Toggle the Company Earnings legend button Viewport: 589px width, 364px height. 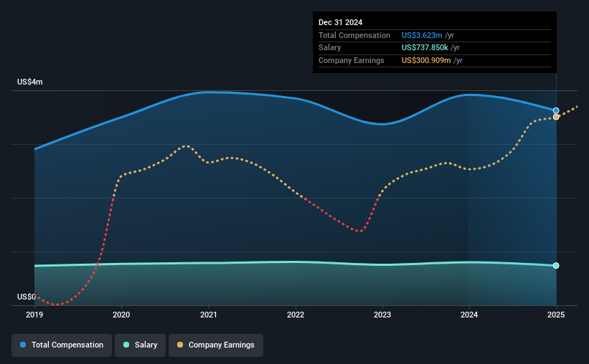click(x=216, y=345)
